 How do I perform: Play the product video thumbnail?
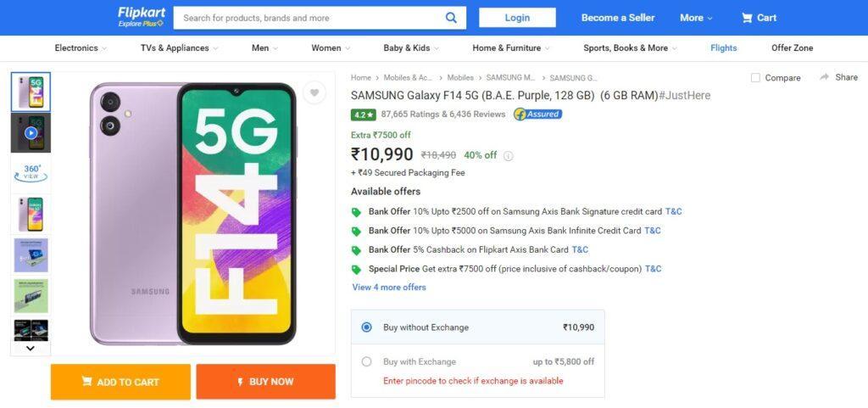click(31, 133)
